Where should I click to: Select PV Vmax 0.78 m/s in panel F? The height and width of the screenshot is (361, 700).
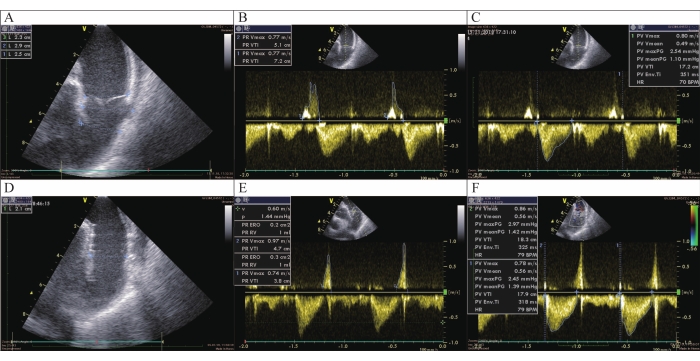click(502, 263)
